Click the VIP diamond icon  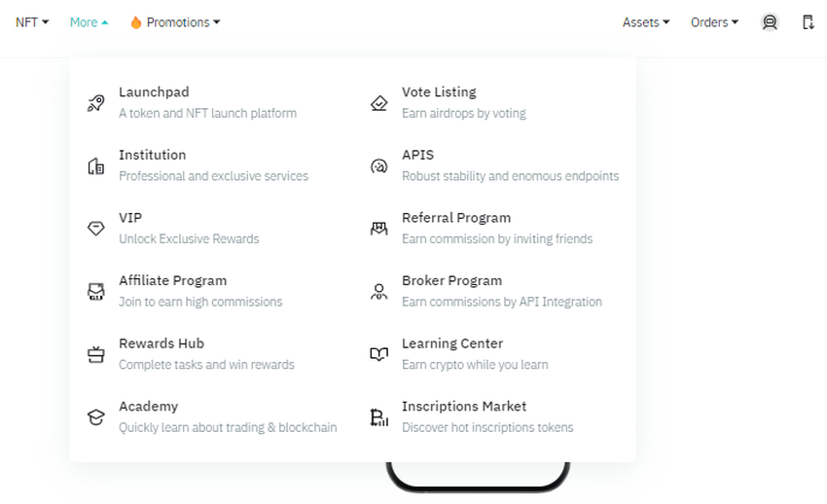pos(95,229)
